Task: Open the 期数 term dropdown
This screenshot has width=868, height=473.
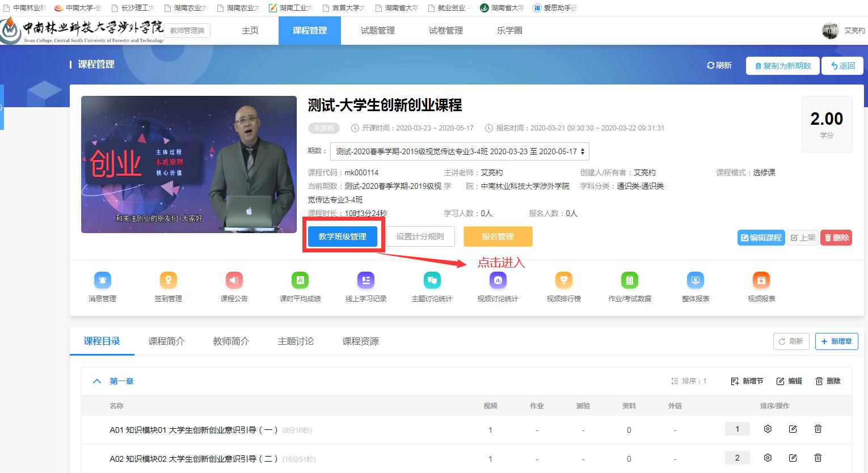Action: point(460,151)
